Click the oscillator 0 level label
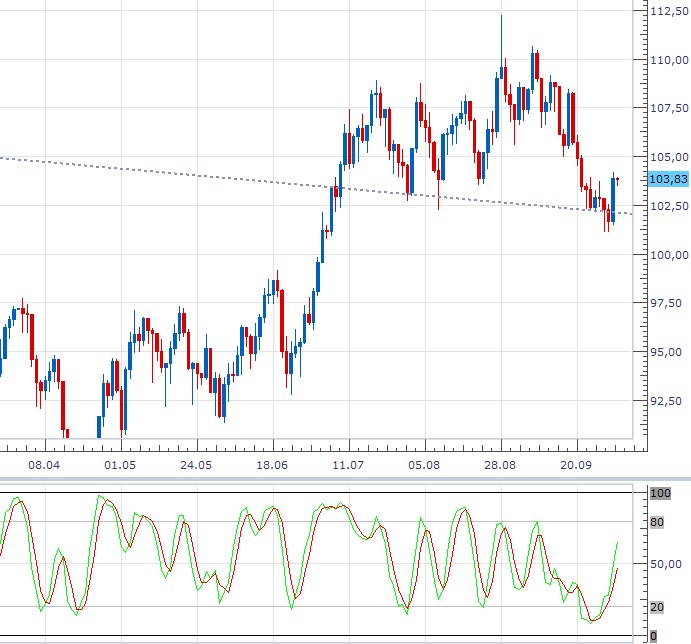Screen dimensions: 691x644 (654, 636)
